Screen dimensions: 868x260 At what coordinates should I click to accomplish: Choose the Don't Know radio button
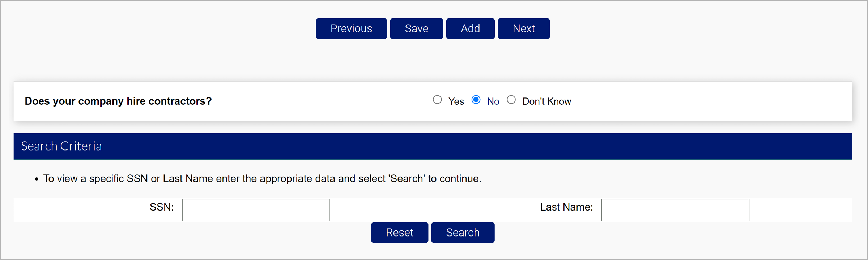pos(511,100)
